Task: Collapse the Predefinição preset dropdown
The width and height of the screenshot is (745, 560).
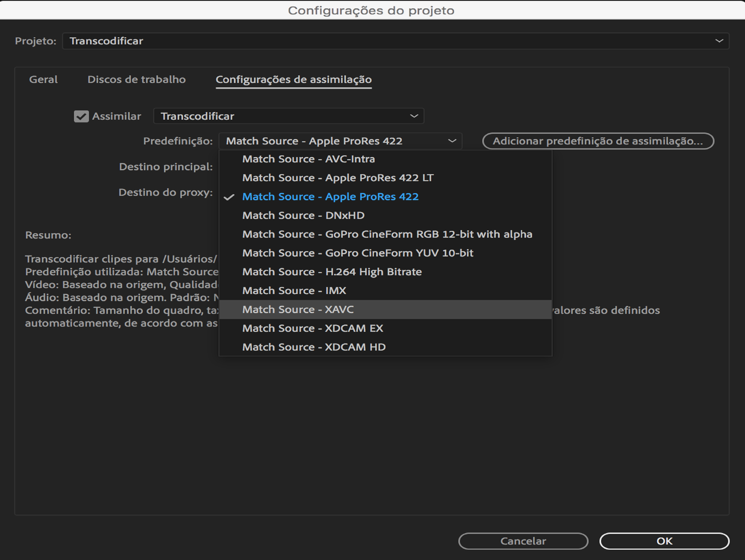Action: 340,141
